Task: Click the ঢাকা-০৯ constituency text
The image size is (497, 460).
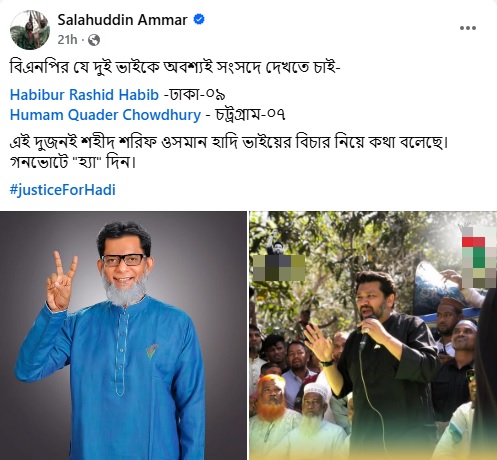Action: (194, 95)
